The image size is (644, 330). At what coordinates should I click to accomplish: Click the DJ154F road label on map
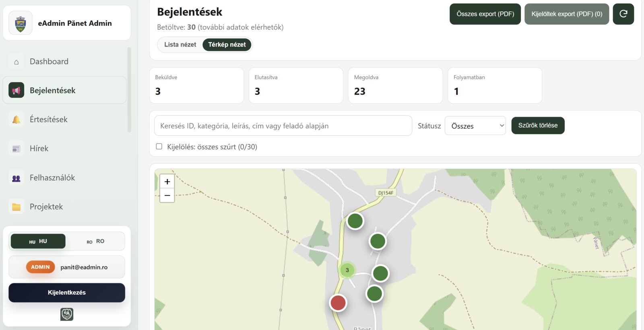point(386,193)
